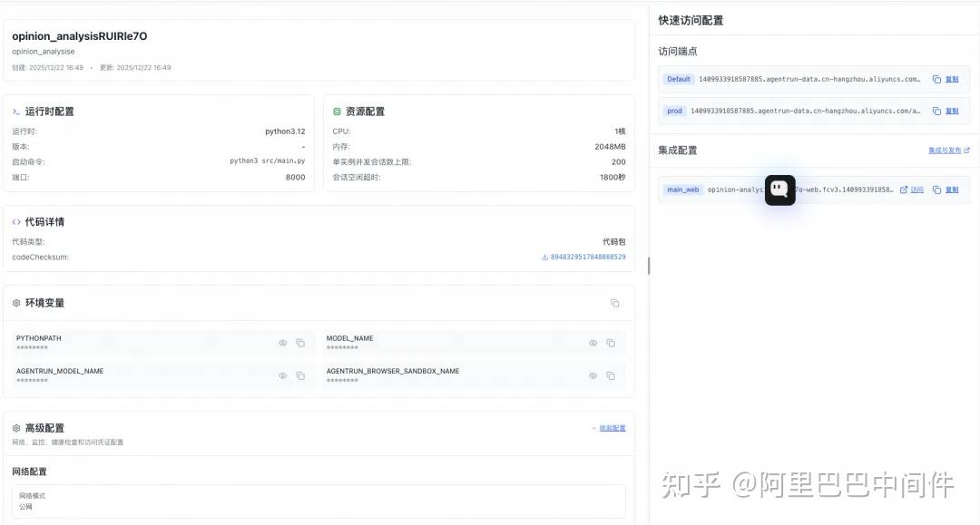Select the agent title opinion_analysisRUIRle7O
980x525 pixels.
point(79,36)
